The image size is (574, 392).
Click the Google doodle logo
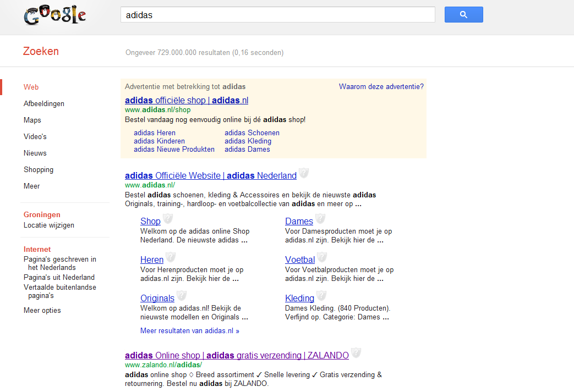coord(55,15)
